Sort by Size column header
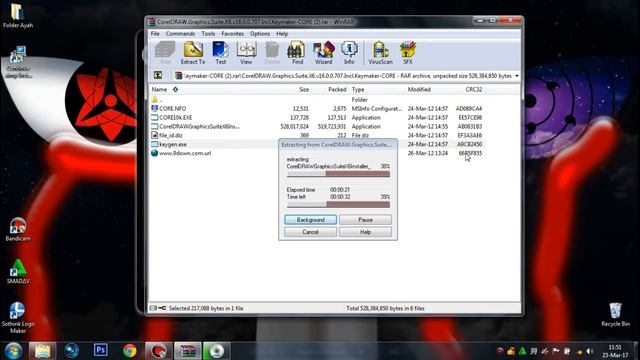The image size is (640, 360). 304,89
